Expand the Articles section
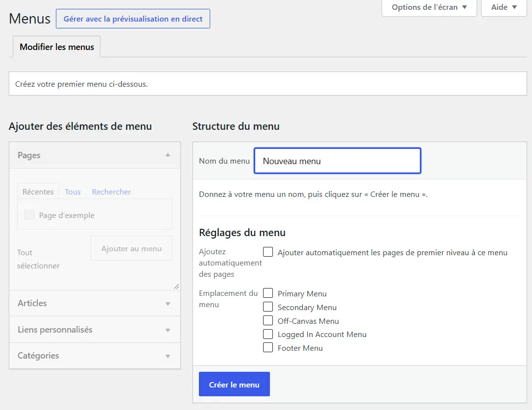The width and height of the screenshot is (532, 410). [168, 304]
